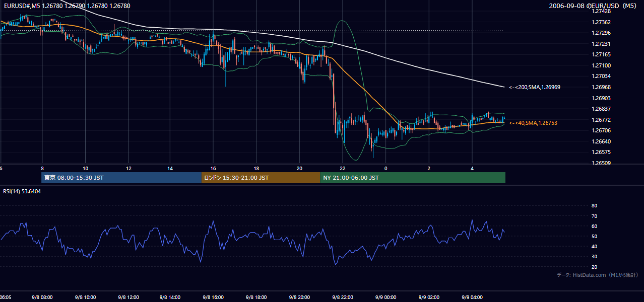
Task: Click the 東京 08:00-15:30 JST session bar
Action: (121, 178)
